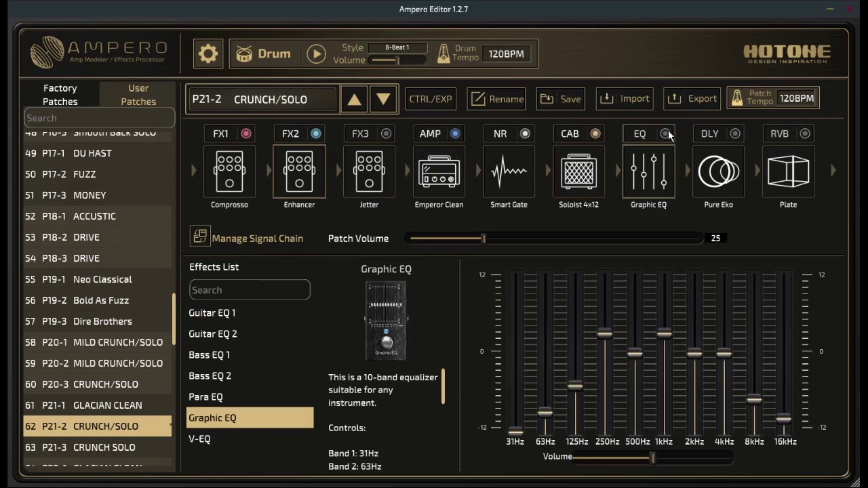868x488 pixels.
Task: Toggle the FX1 module on/off indicator
Action: click(246, 134)
